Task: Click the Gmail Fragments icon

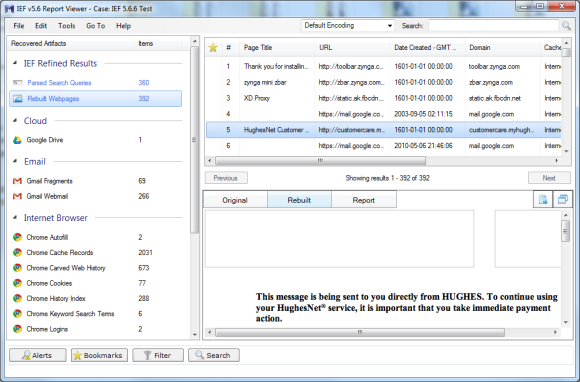Action: (17, 181)
